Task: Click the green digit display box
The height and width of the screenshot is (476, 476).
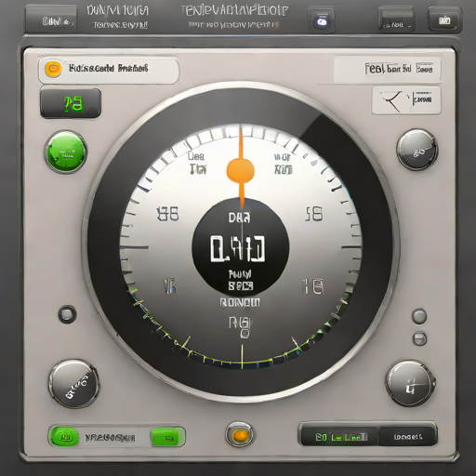Action: [x=71, y=103]
